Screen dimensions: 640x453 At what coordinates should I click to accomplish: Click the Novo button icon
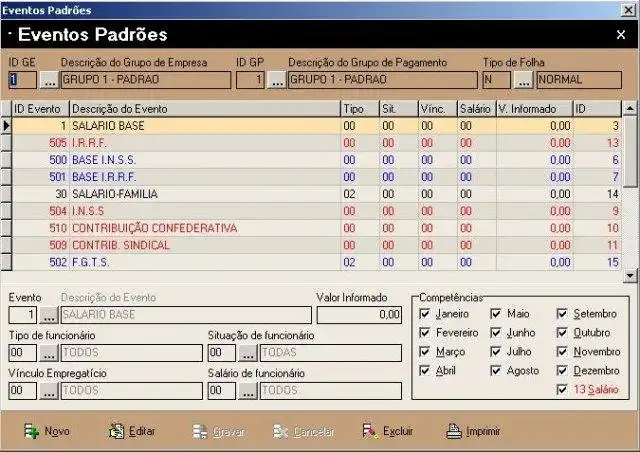pos(31,431)
